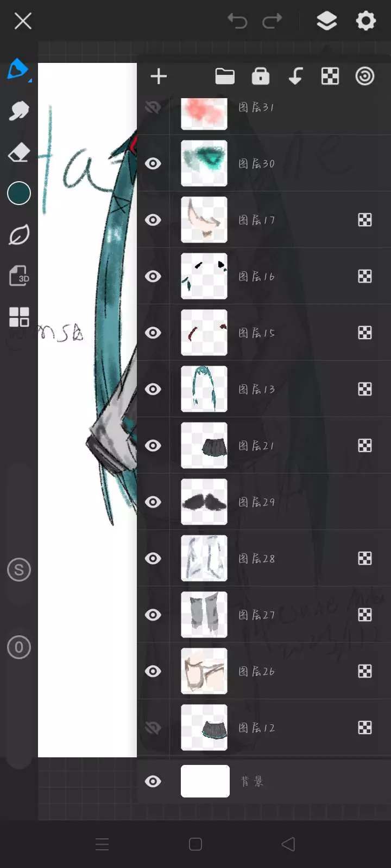Merge layer down with arrow icon
The width and height of the screenshot is (391, 868).
tap(295, 76)
